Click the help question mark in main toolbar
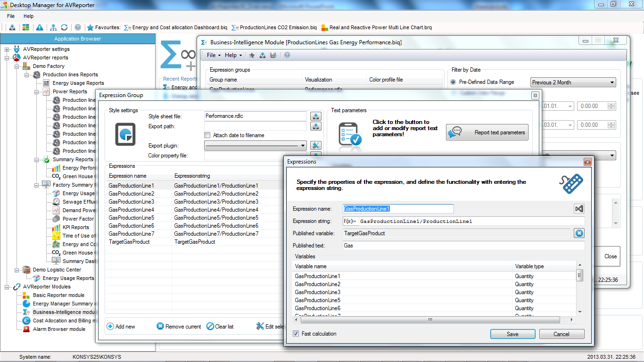This screenshot has width=644, height=362. [x=78, y=27]
